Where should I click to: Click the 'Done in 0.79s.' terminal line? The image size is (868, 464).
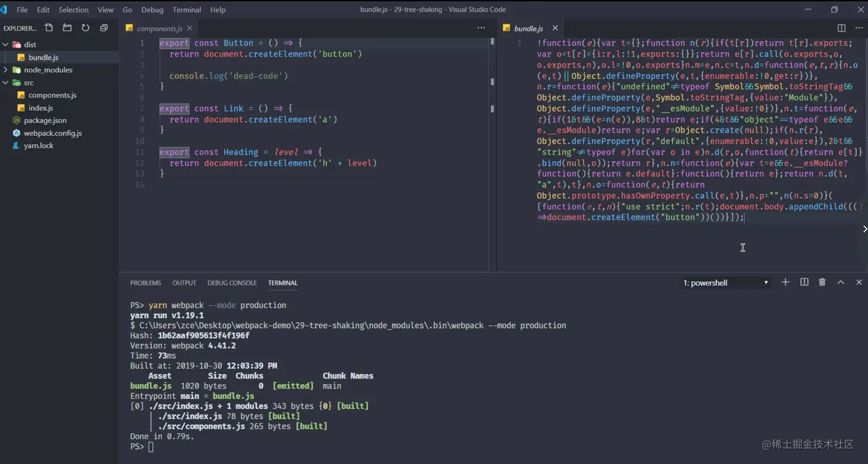(162, 436)
